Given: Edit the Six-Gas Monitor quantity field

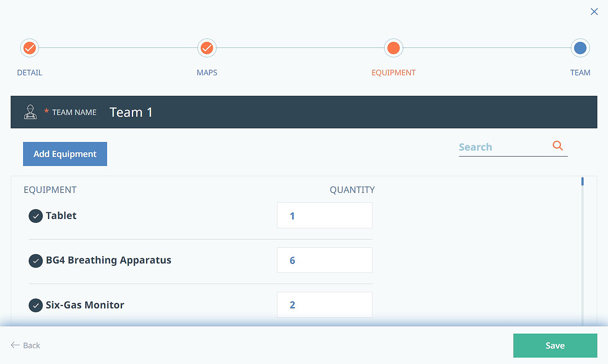Looking at the screenshot, I should tap(325, 305).
